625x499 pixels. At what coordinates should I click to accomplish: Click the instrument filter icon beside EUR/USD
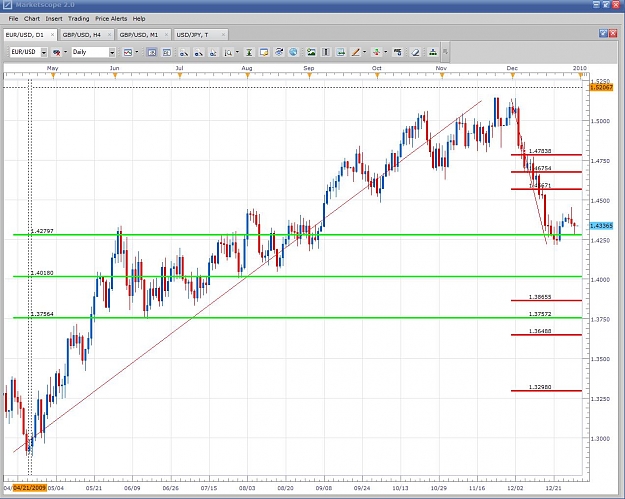[57, 52]
